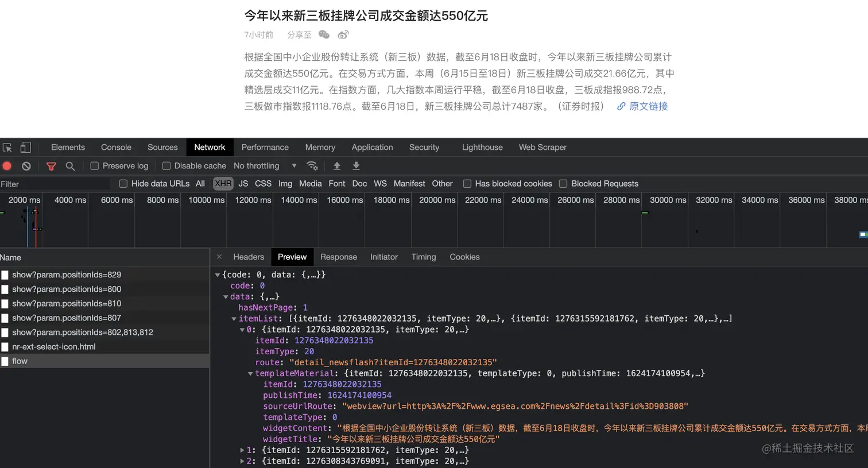Filter requests by Manifest type
This screenshot has width=868, height=468.
click(409, 184)
